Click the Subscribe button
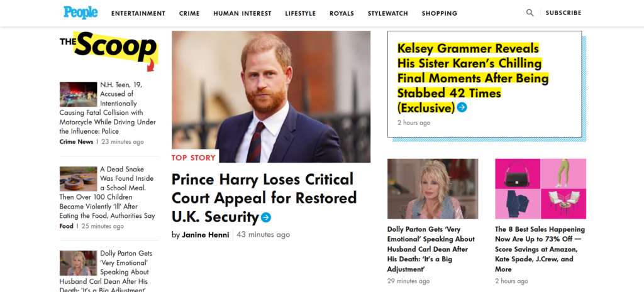 [x=563, y=13]
